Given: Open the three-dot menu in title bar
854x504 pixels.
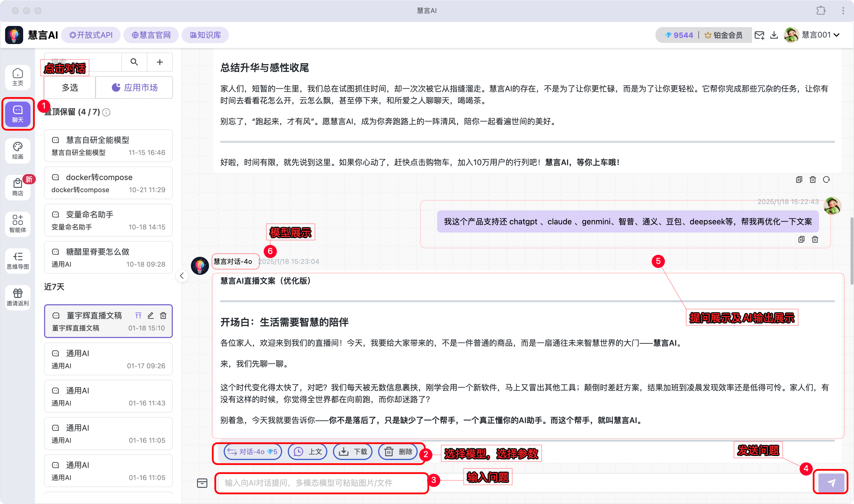Looking at the screenshot, I should (x=843, y=10).
